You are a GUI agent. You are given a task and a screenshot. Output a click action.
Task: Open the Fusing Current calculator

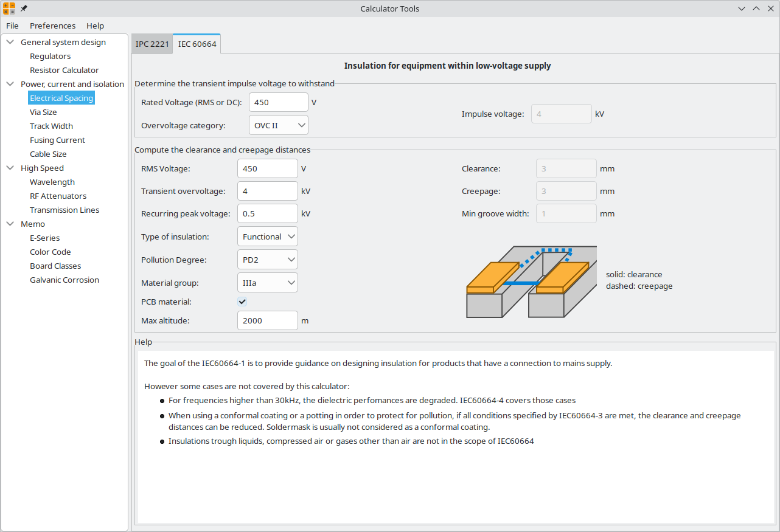pyautogui.click(x=57, y=140)
